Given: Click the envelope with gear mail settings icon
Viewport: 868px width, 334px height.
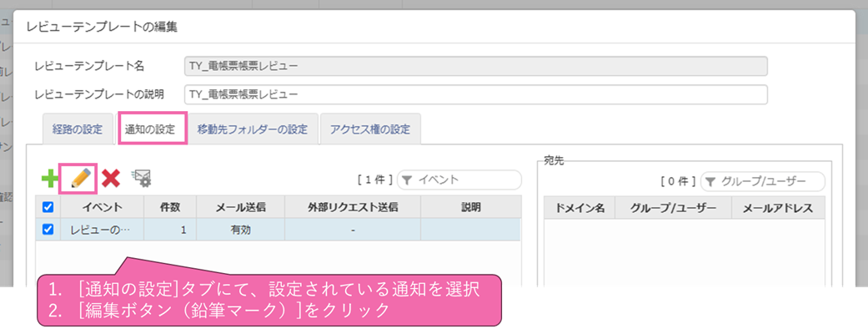Looking at the screenshot, I should pos(141,177).
